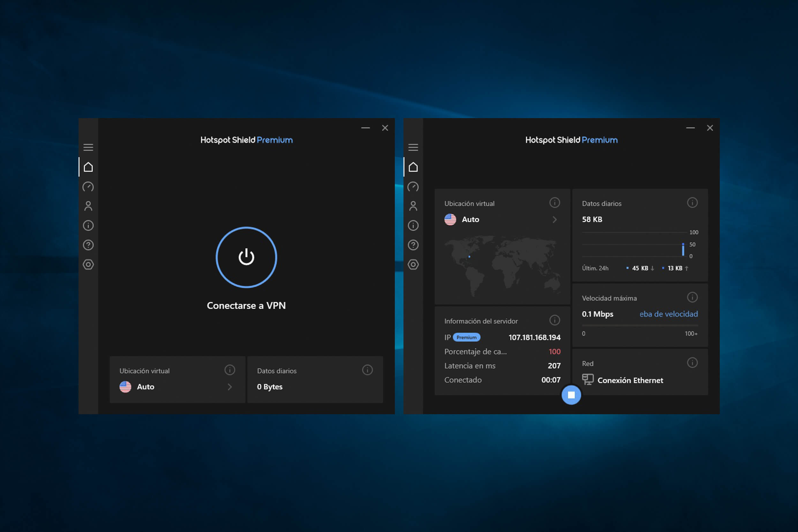The width and height of the screenshot is (798, 532).
Task: Show info for Información del servidor card
Action: [x=555, y=320]
